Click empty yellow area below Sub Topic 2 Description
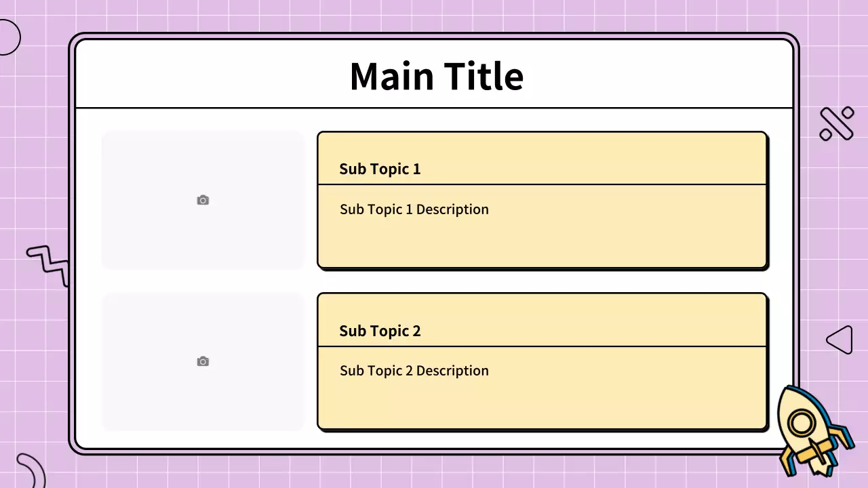868x488 pixels. [x=542, y=405]
